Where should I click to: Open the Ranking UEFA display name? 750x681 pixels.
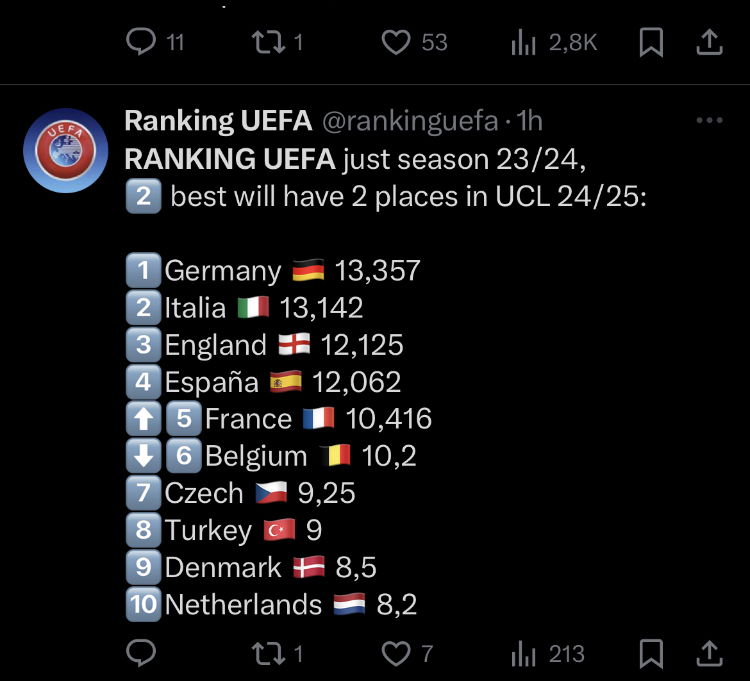tap(217, 121)
